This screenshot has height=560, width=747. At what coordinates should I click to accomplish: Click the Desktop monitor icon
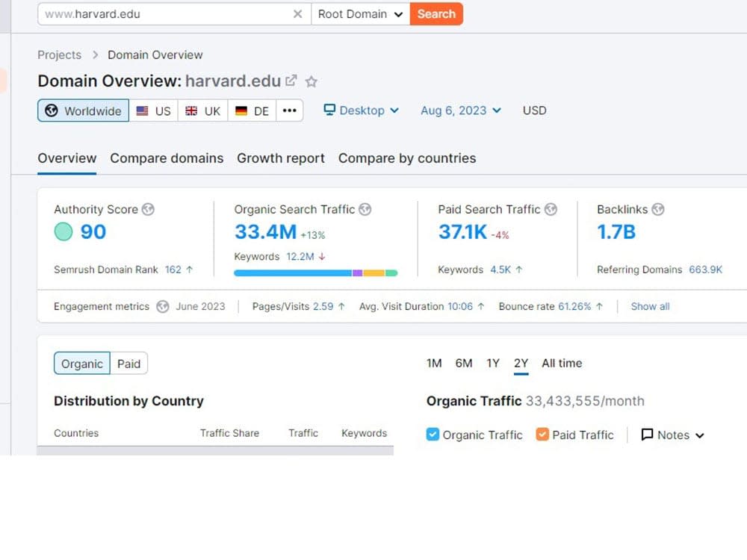329,110
